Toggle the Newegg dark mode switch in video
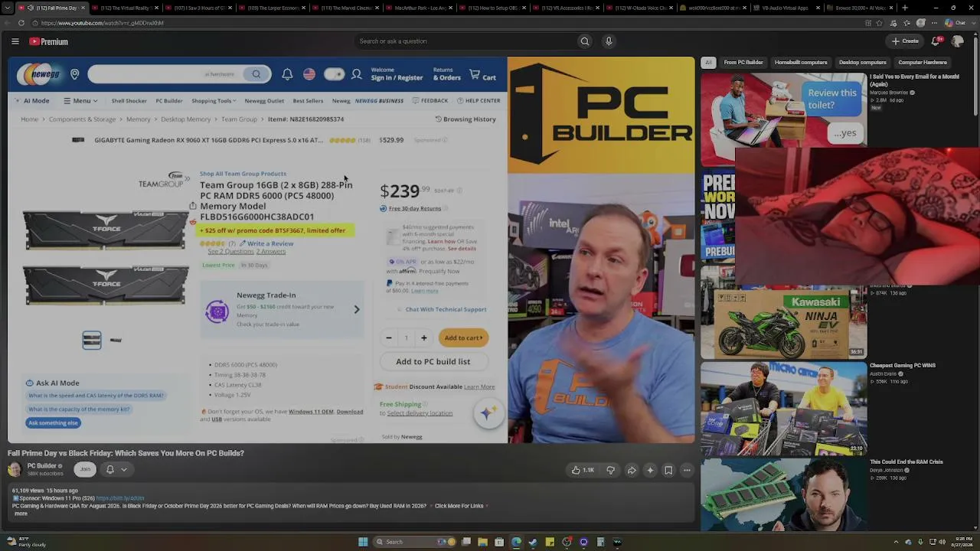Image resolution: width=980 pixels, height=551 pixels. (334, 74)
